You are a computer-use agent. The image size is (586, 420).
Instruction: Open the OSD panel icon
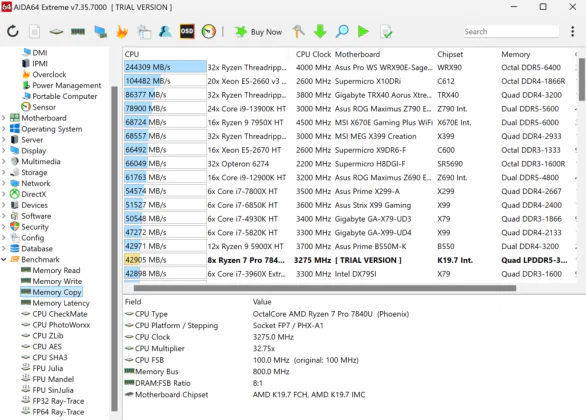point(187,31)
